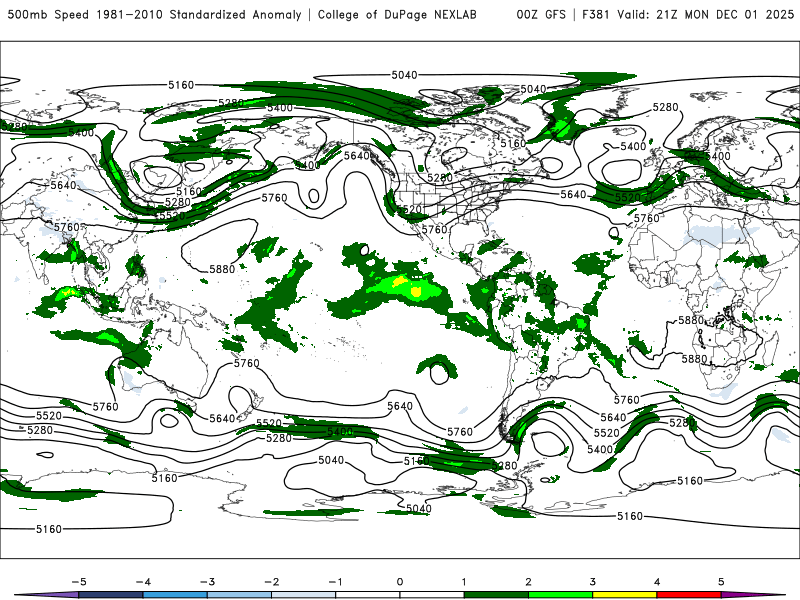The width and height of the screenshot is (800, 600).
Task: Click the colorbar label '-1'
Action: click(335, 582)
